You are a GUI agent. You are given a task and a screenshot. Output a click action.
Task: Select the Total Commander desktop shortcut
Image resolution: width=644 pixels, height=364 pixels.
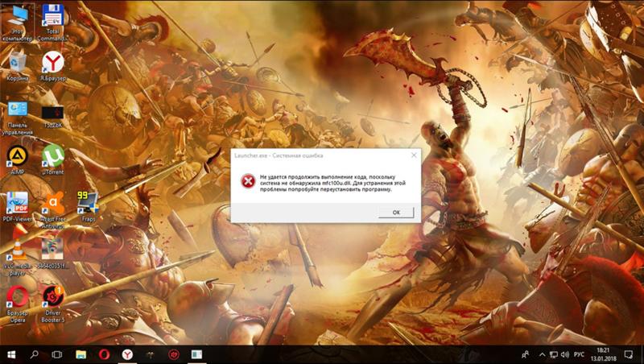52,24
